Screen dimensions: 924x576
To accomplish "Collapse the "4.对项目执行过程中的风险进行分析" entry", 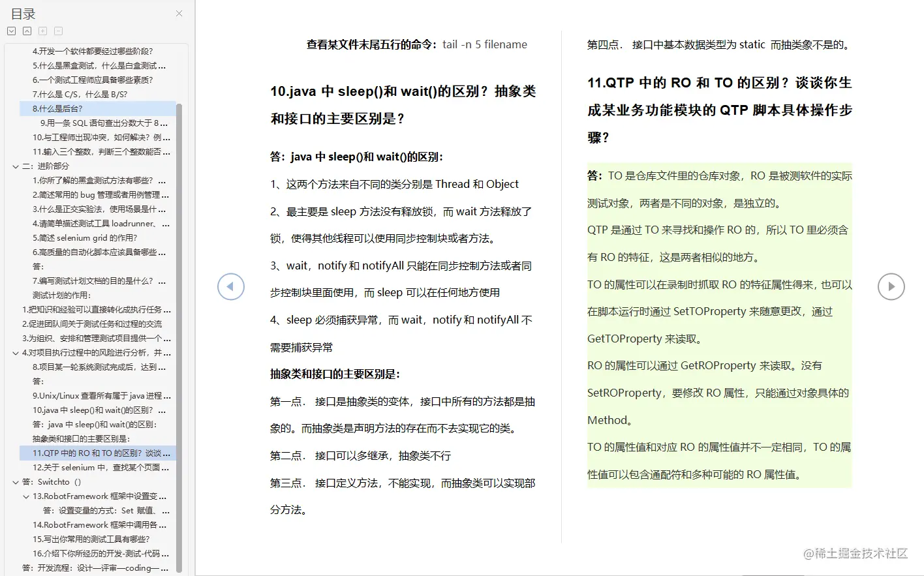I will [14, 352].
